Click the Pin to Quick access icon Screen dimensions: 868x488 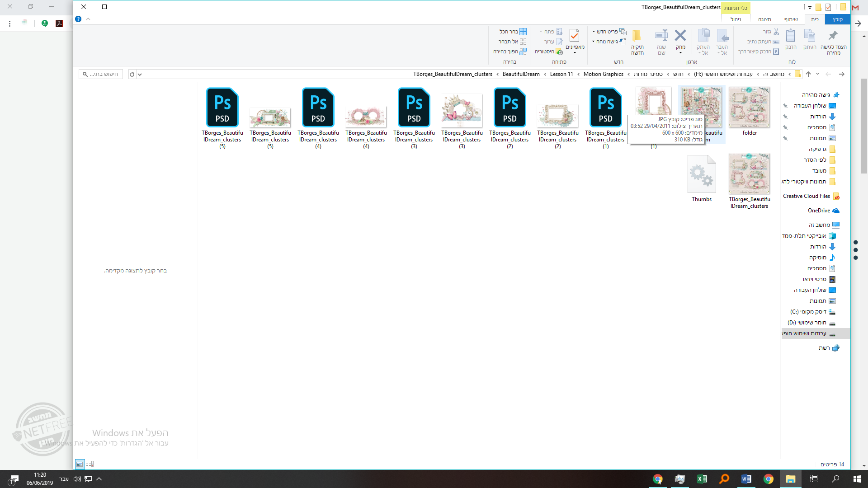(833, 36)
